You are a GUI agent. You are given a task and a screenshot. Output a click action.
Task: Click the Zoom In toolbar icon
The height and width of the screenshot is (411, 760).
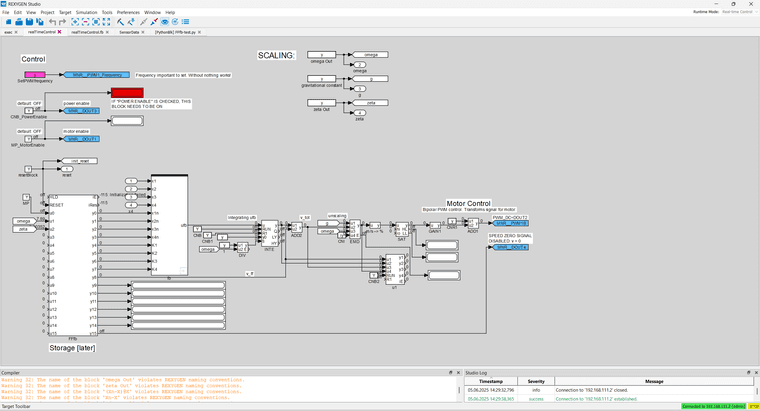click(x=75, y=22)
